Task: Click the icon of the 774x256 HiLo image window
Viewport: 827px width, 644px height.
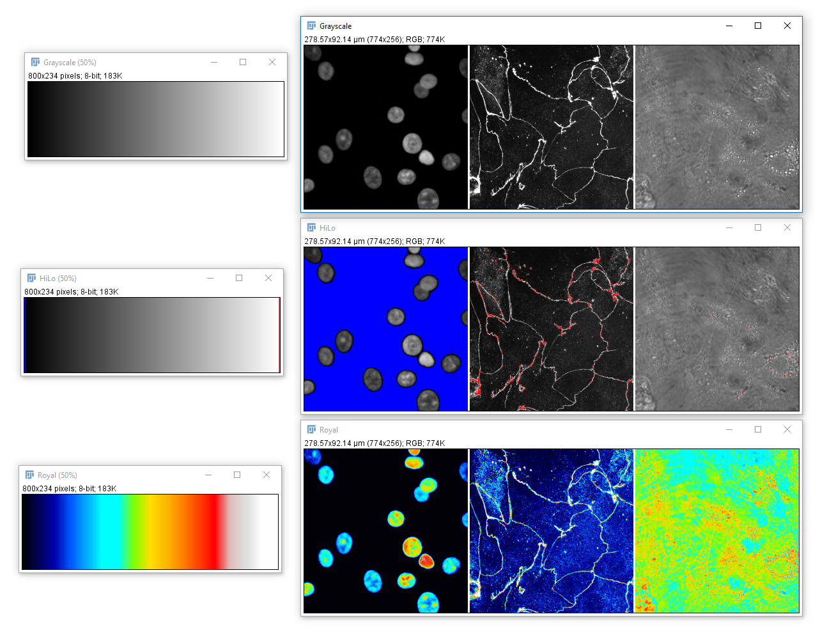Action: (x=311, y=228)
